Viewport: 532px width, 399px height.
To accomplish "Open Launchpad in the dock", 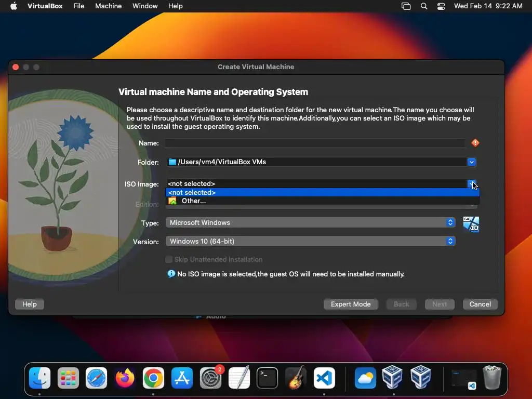I will [x=68, y=378].
